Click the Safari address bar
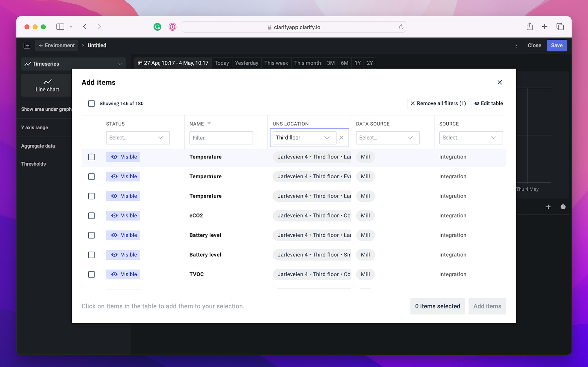Viewport: 588px width, 367px height. coord(294,27)
